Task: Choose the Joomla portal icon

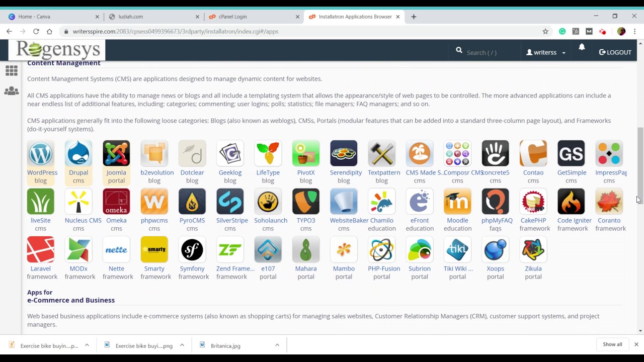Action: pos(116,153)
